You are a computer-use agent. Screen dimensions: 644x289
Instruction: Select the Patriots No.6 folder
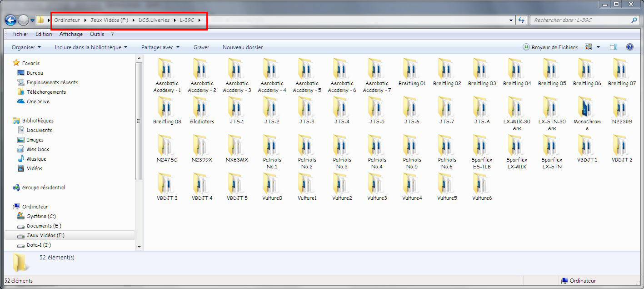pos(447,152)
